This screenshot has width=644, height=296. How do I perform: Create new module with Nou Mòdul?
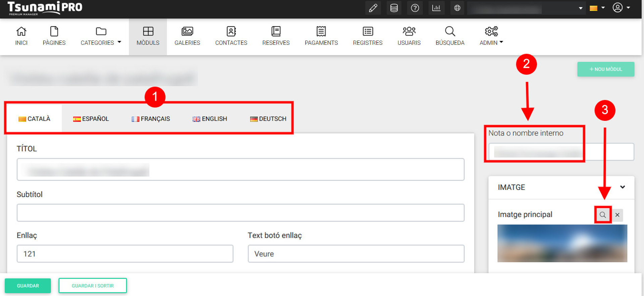tap(605, 69)
